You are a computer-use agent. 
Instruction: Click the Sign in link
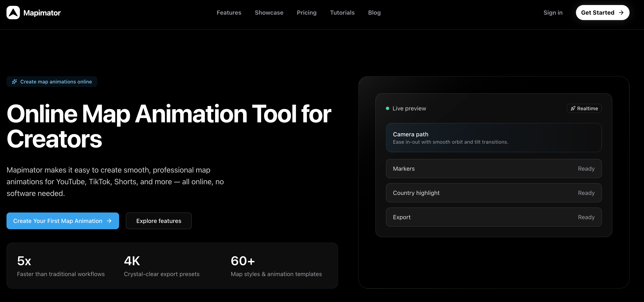(553, 13)
